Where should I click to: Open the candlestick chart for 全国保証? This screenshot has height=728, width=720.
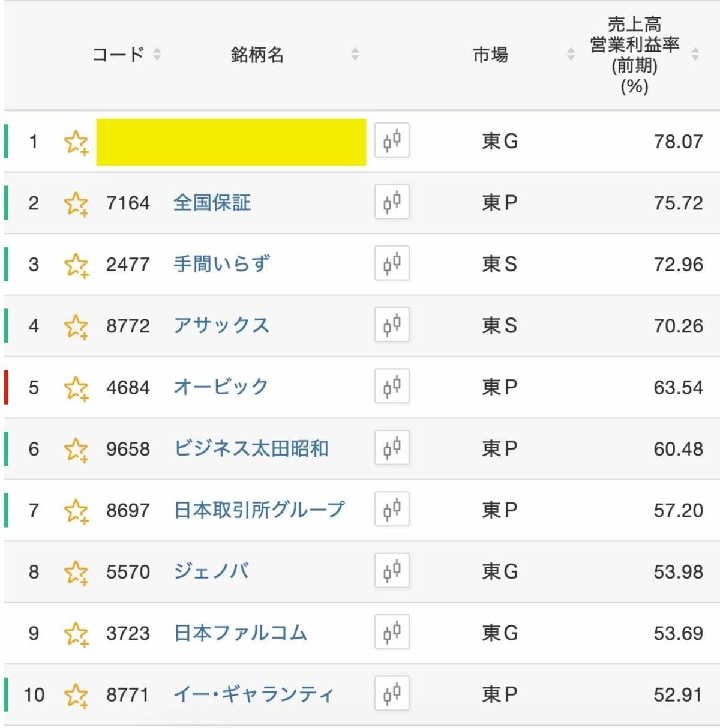click(x=391, y=202)
